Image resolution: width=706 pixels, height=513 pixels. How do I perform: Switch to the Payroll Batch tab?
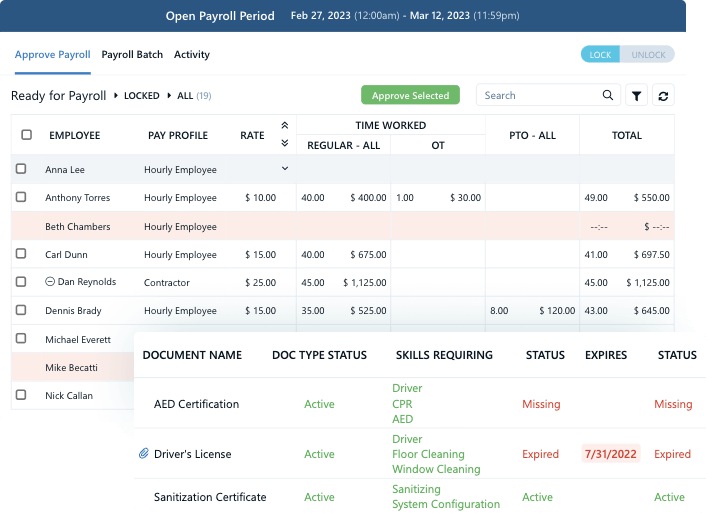tap(132, 55)
